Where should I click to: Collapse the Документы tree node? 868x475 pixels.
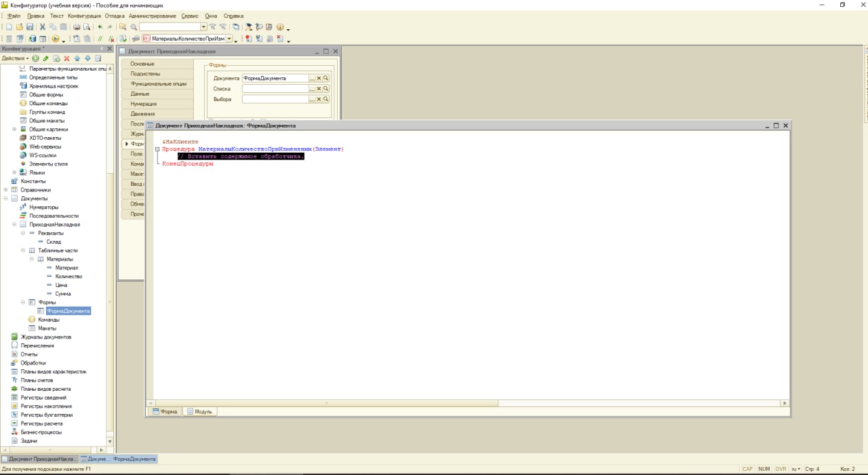pos(5,199)
